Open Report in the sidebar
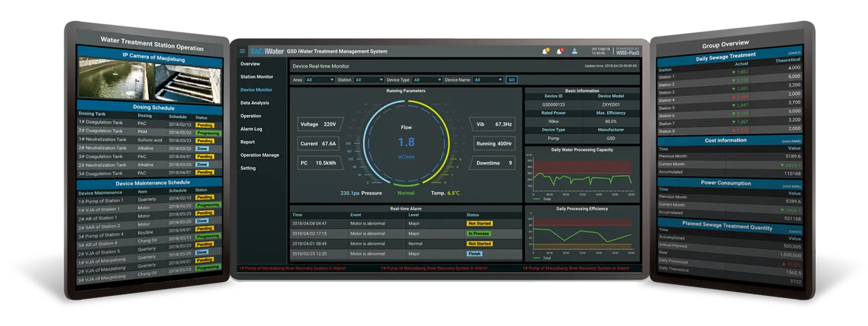868x326 pixels. (248, 142)
